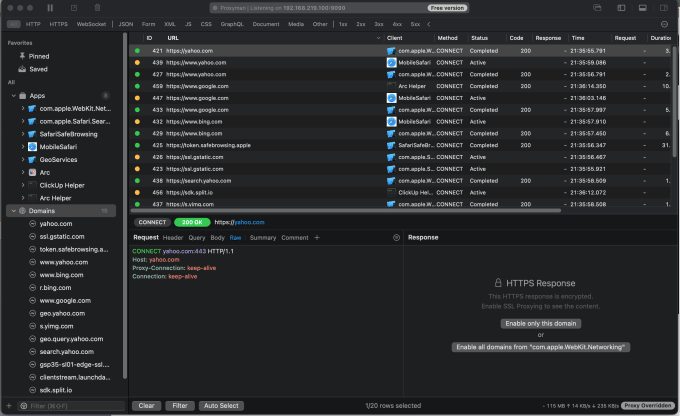
Task: Click the Proxy Overridden status badge
Action: pyautogui.click(x=648, y=406)
